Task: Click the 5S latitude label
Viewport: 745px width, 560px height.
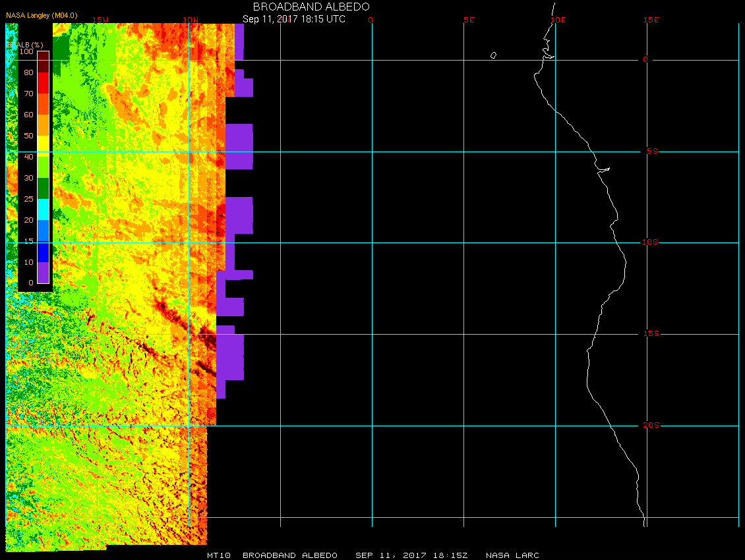Action: tap(650, 152)
